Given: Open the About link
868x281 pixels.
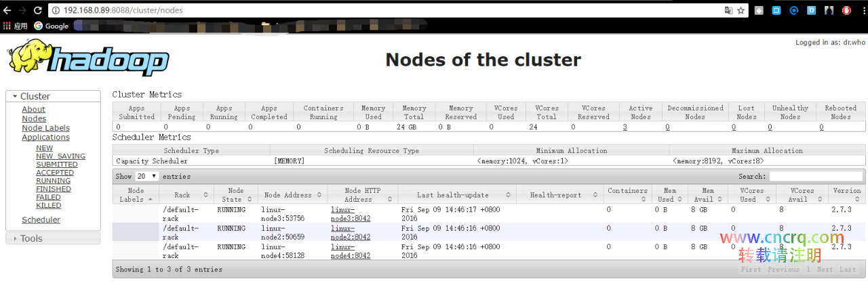Looking at the screenshot, I should tap(33, 109).
